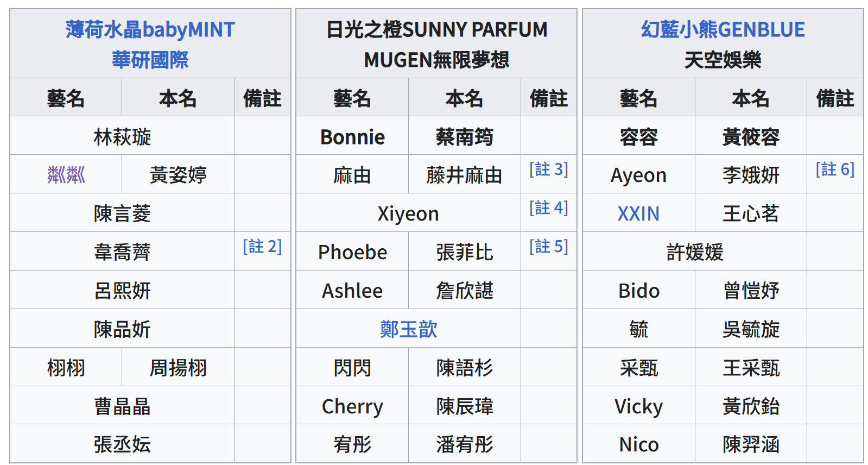Open the 幻藍小熊GENBLUE link
This screenshot has height=465, width=868.
(723, 29)
